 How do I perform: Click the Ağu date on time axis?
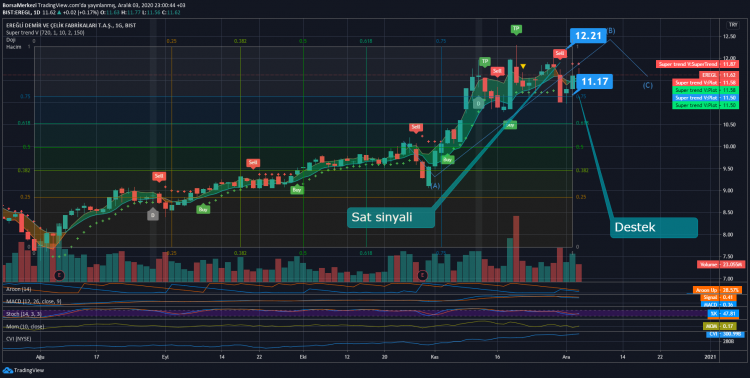(40, 357)
